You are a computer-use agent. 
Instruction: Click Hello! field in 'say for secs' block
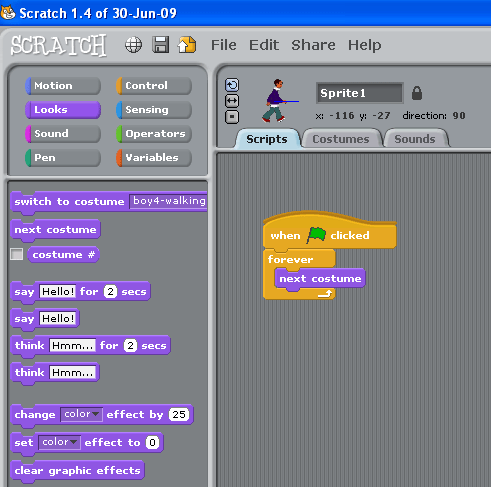coord(58,291)
